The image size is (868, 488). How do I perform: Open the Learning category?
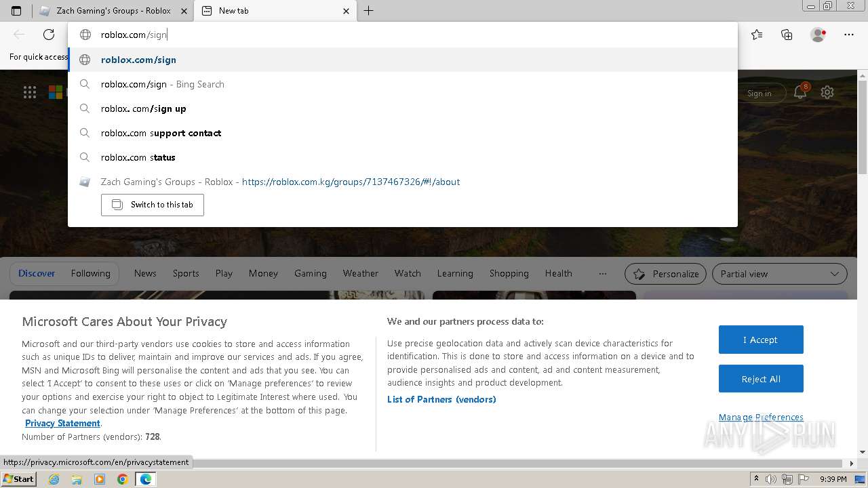(x=455, y=273)
